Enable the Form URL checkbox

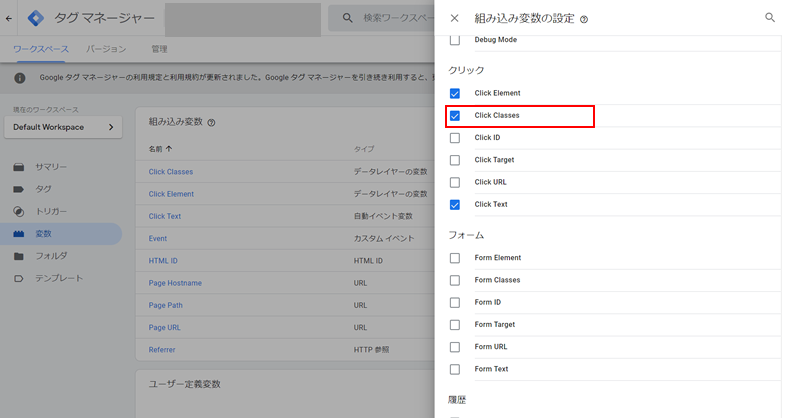(x=455, y=347)
